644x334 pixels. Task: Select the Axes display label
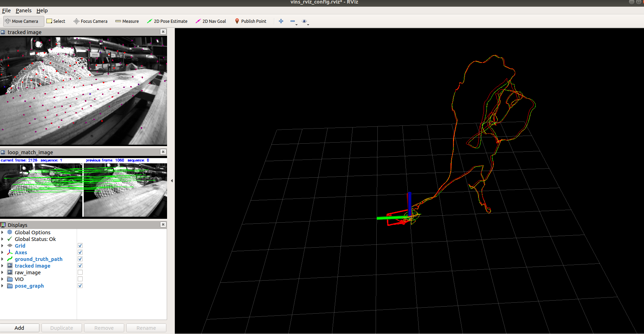pyautogui.click(x=21, y=252)
